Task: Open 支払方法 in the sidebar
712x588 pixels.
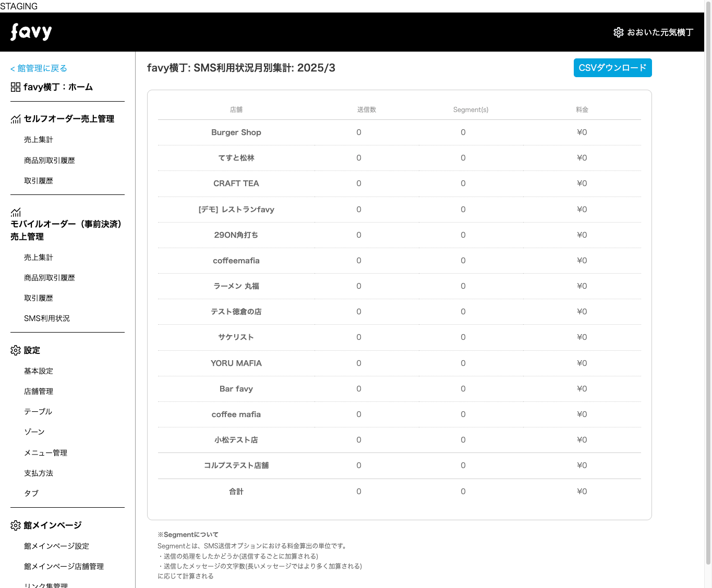Action: pyautogui.click(x=39, y=473)
